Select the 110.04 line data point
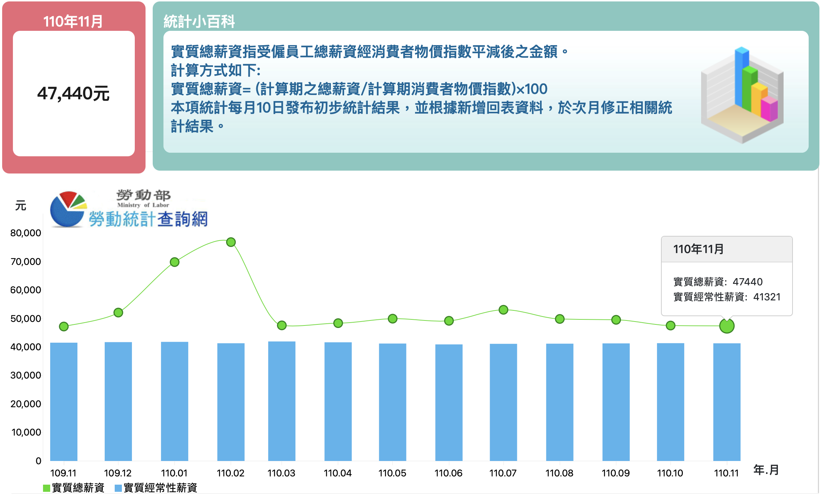 point(338,323)
